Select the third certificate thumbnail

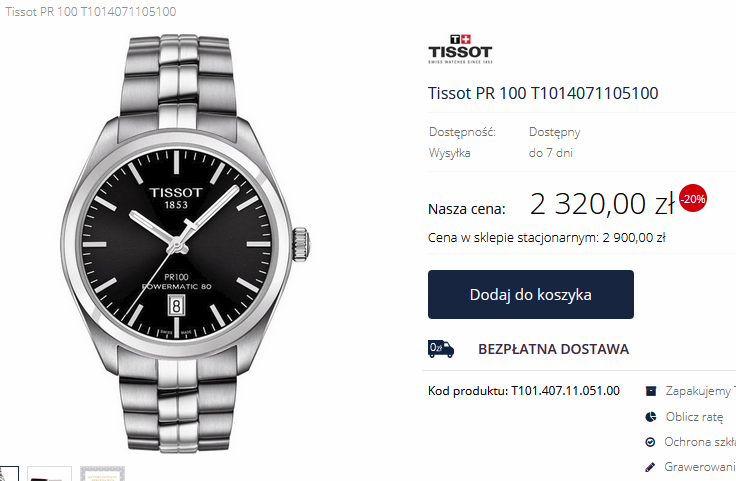(x=102, y=473)
